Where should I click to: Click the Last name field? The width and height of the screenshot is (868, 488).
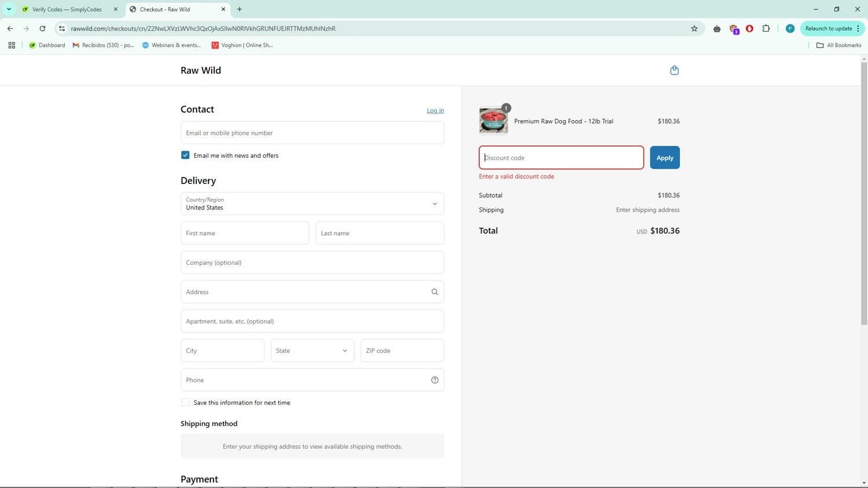click(x=380, y=233)
